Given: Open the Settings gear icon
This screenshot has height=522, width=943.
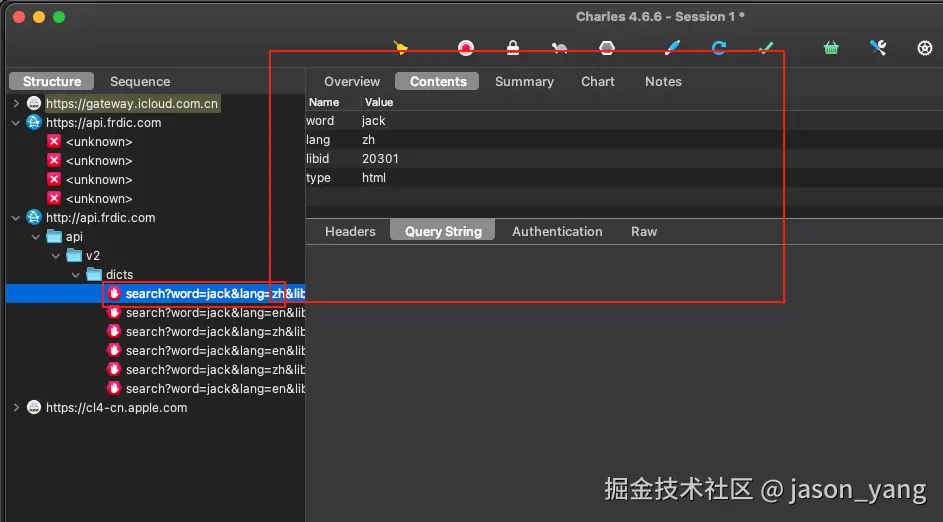Looking at the screenshot, I should [x=925, y=48].
